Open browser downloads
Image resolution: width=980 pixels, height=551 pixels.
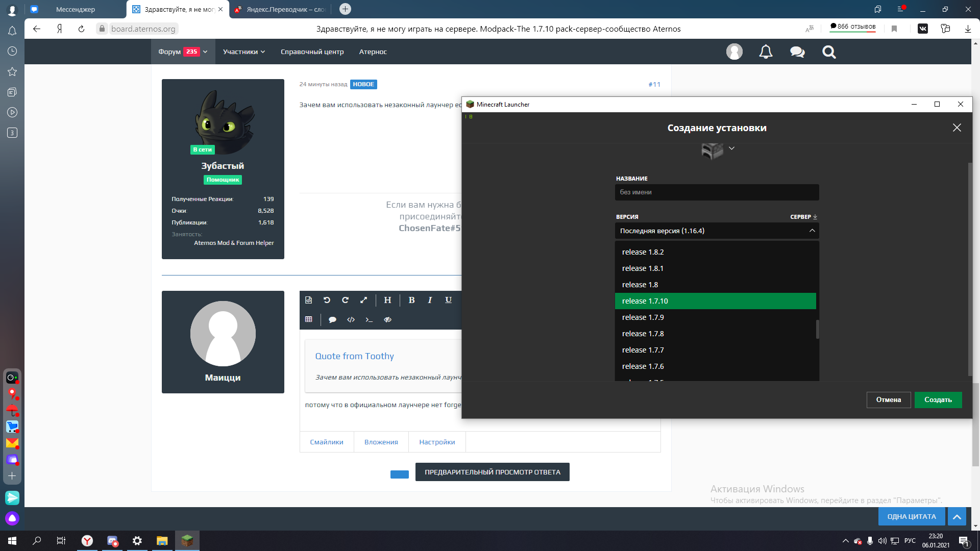(968, 29)
